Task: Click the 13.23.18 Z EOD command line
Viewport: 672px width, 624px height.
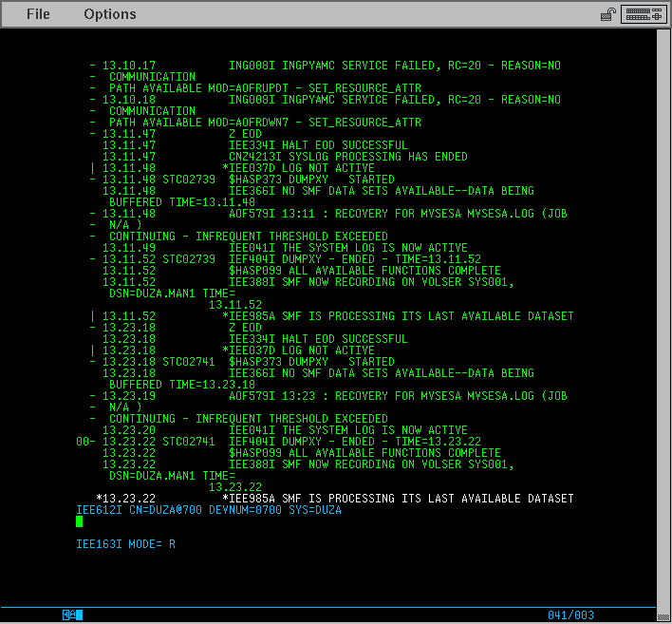Action: [x=176, y=328]
